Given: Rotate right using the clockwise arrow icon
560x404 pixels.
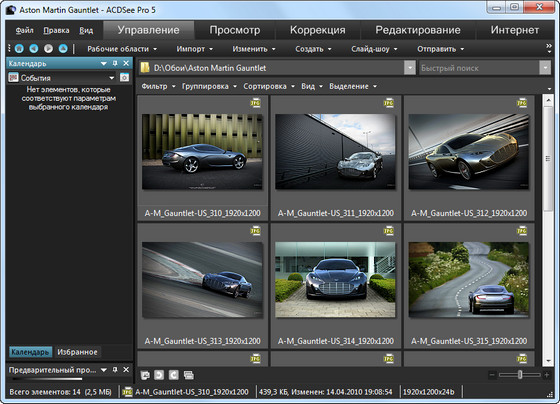Looking at the screenshot, I should click(174, 375).
